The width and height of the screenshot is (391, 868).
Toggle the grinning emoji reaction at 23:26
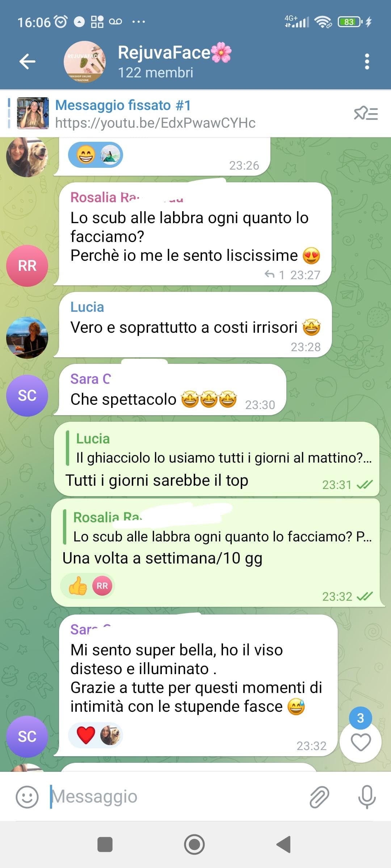pos(96,155)
